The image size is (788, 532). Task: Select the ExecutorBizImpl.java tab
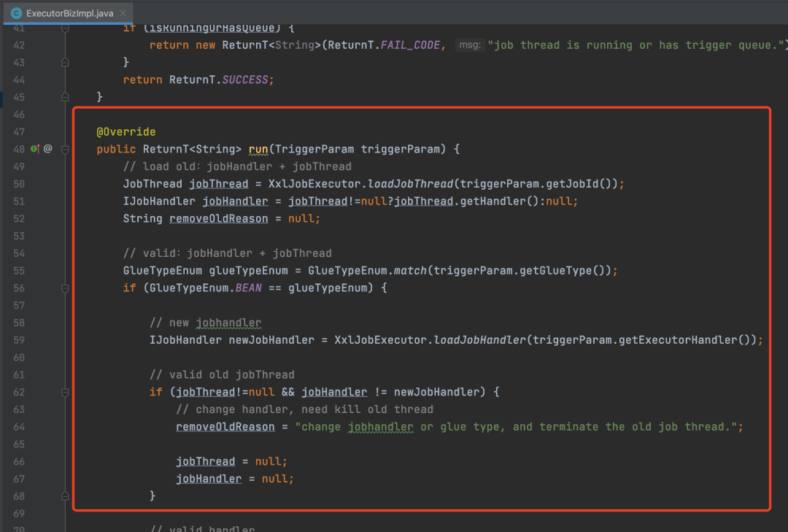pyautogui.click(x=69, y=14)
